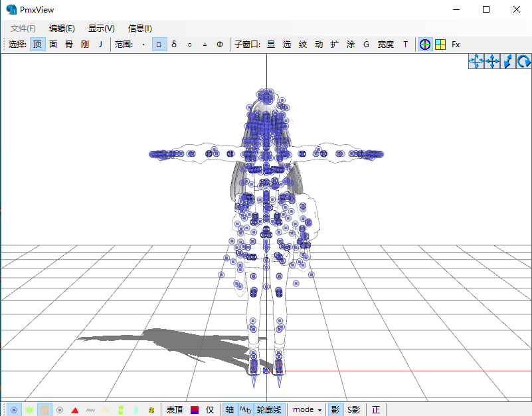This screenshot has width=532, height=416.
Task: Toggle the 轮廓线 outline display
Action: tap(269, 409)
